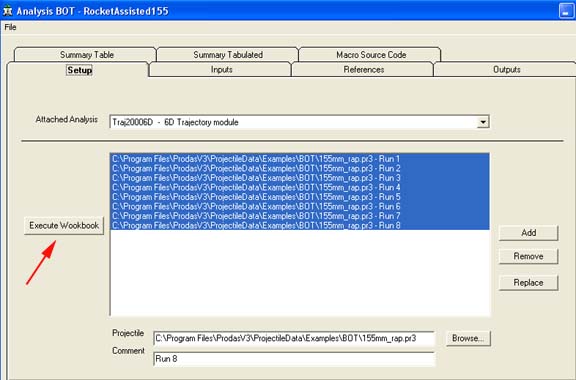Select the list row ending in Run 6
The height and width of the screenshot is (380, 576).
tap(300, 207)
